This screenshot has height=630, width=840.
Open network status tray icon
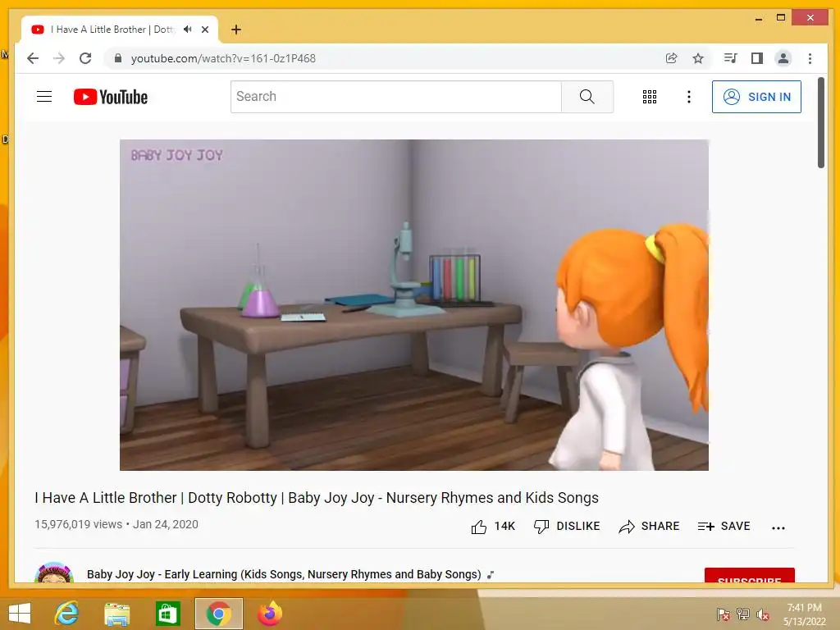click(x=743, y=614)
